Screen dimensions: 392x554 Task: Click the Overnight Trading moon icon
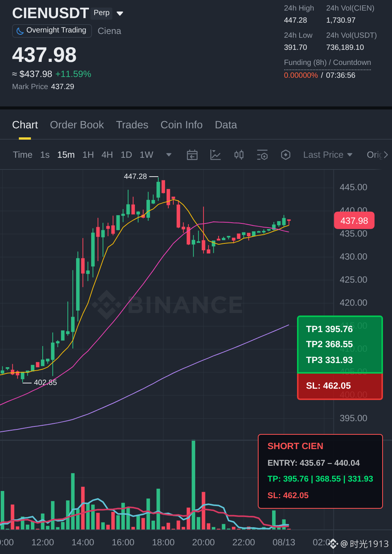[x=20, y=31]
